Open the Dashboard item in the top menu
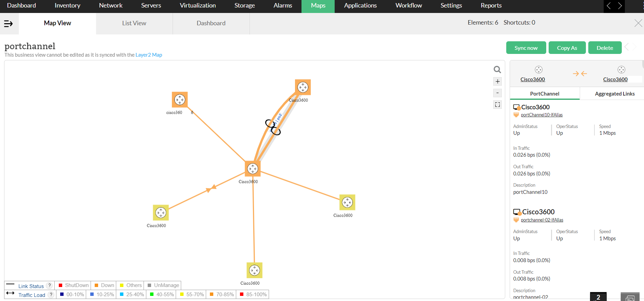 22,5
